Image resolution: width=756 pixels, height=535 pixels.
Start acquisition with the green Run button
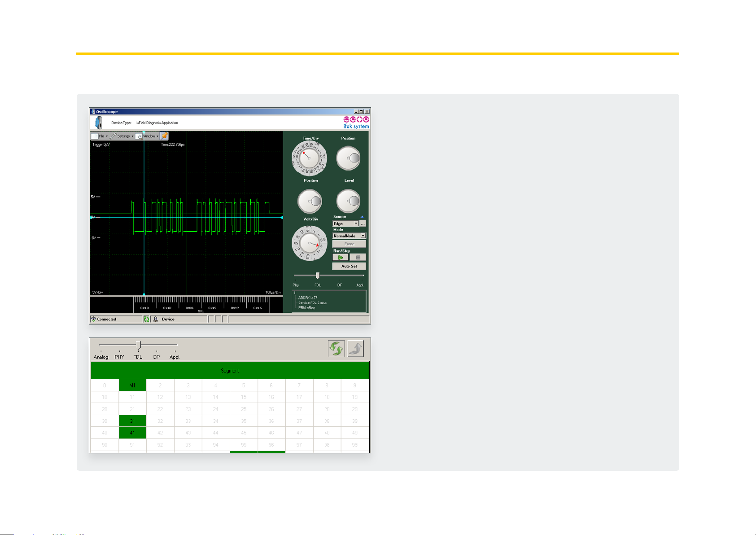tap(341, 257)
